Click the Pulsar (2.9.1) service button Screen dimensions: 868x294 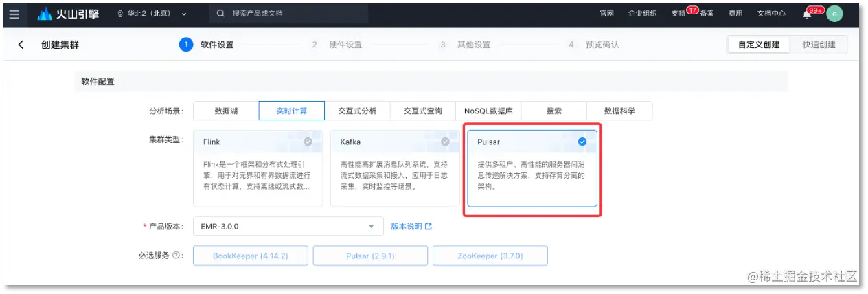pyautogui.click(x=370, y=256)
